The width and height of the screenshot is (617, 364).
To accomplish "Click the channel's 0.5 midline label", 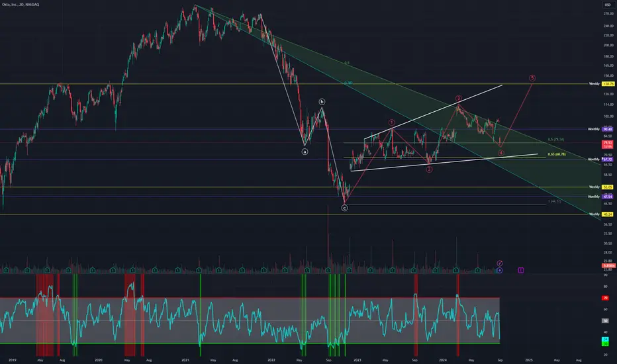I will click(x=347, y=63).
